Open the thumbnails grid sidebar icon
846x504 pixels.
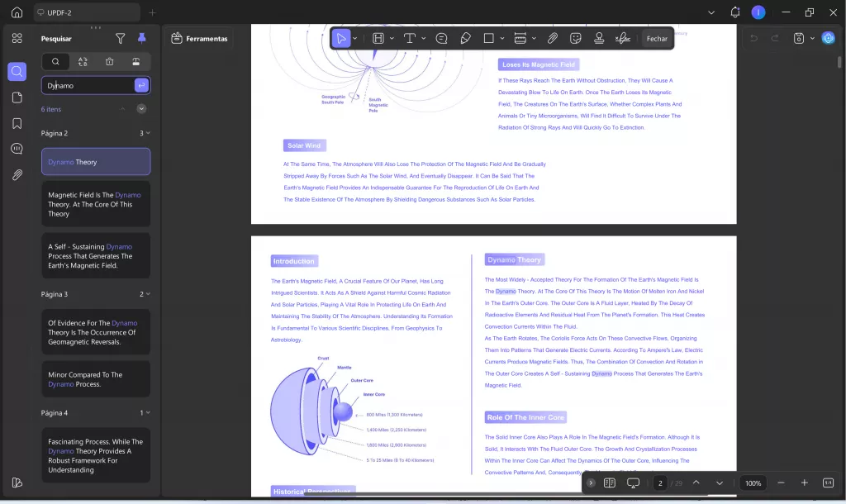pos(17,38)
